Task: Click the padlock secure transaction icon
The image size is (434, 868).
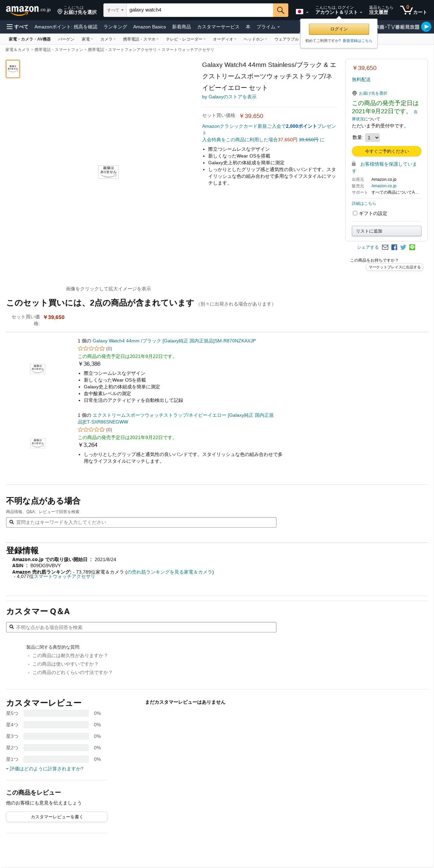Action: [354, 163]
